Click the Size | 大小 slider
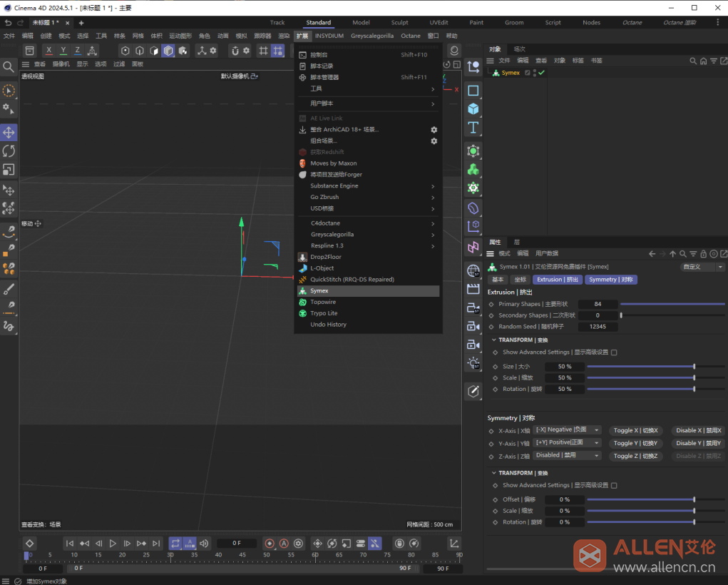Image resolution: width=728 pixels, height=585 pixels. click(655, 367)
